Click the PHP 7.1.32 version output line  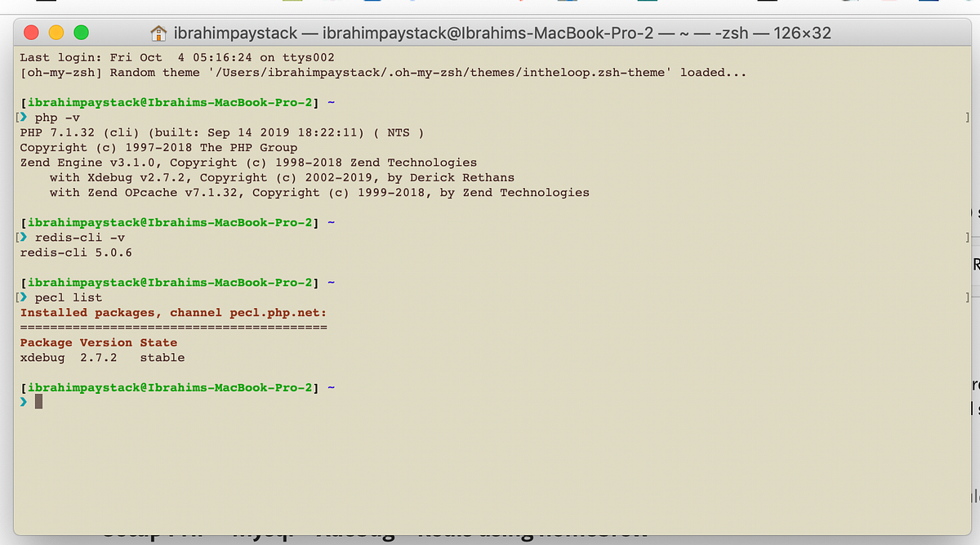point(220,132)
